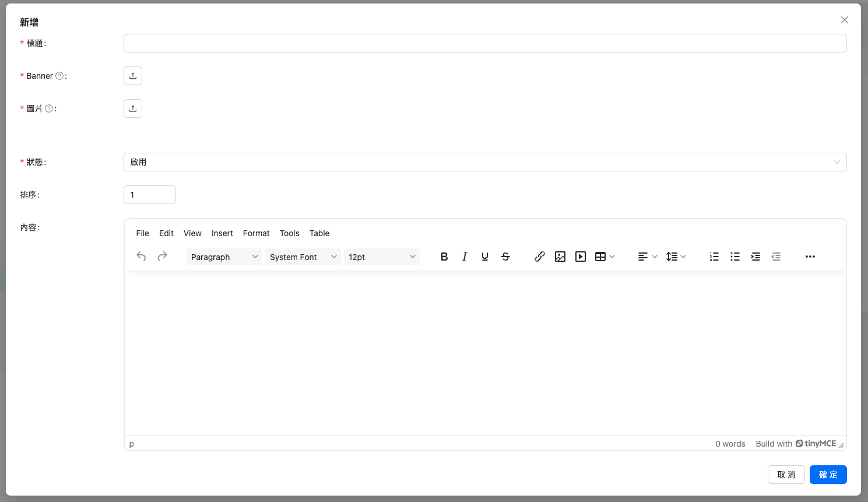Screen dimensions: 868x502
Task: Expand the 12pt font size dropdown
Action: click(x=381, y=257)
